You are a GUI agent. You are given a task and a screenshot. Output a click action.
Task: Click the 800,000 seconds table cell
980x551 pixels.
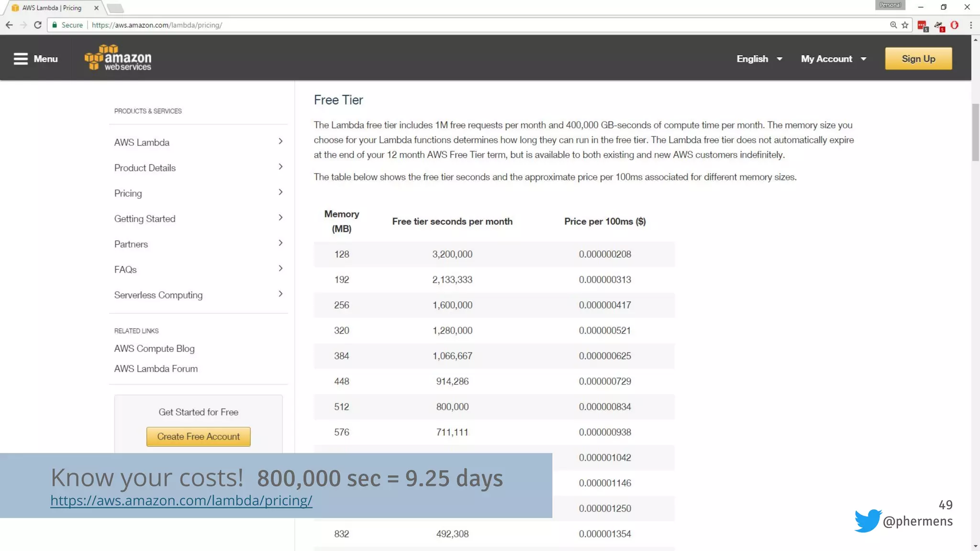[x=452, y=407]
